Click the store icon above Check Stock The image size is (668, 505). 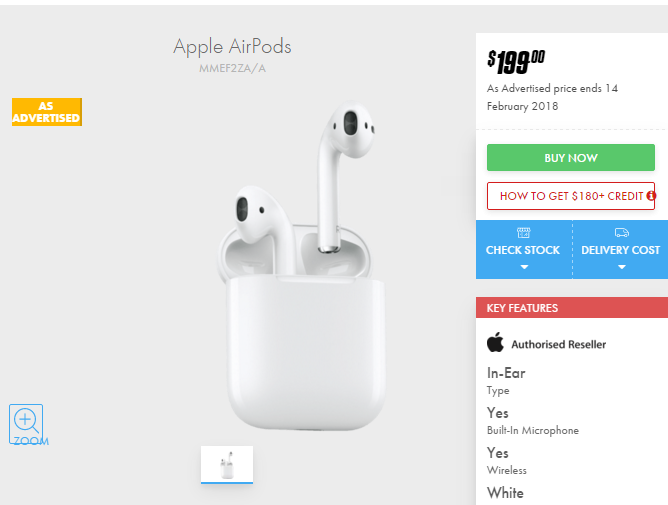[x=524, y=233]
